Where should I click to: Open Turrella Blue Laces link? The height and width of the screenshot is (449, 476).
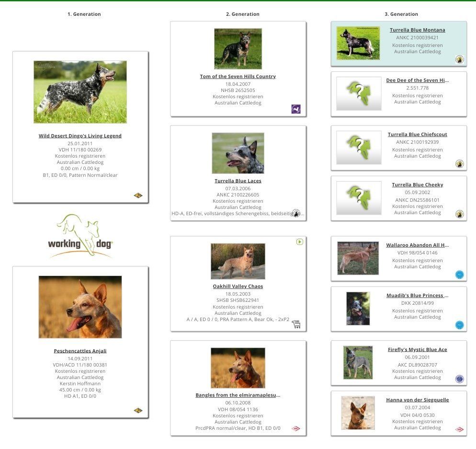point(238,181)
